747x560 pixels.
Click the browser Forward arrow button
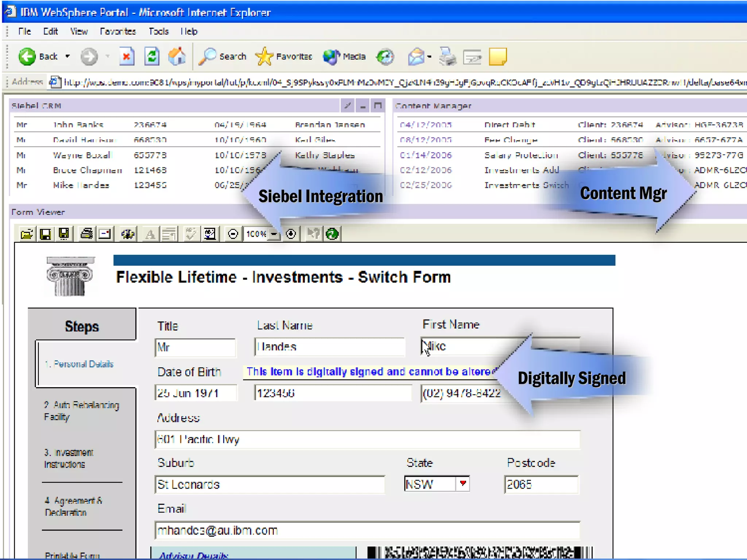pos(89,57)
